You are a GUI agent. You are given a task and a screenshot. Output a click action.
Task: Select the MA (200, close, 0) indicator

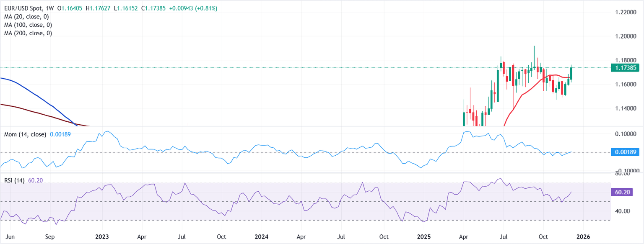27,33
